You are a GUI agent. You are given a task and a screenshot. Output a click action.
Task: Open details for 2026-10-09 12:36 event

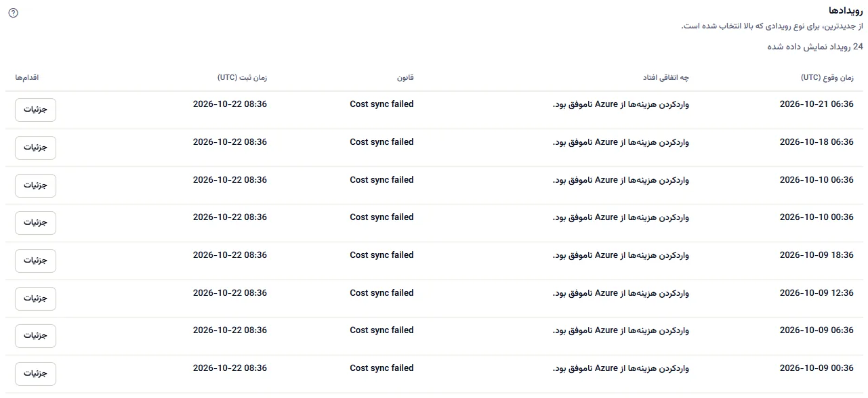point(35,298)
